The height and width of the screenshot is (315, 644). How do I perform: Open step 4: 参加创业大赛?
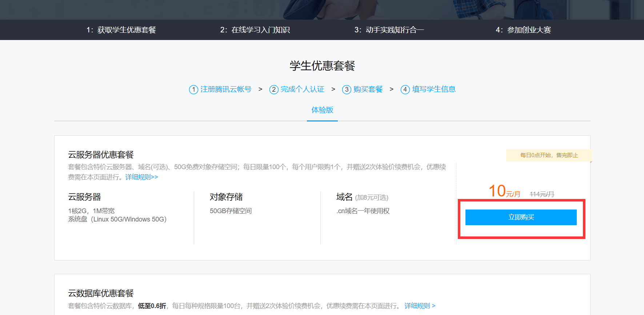tap(523, 30)
